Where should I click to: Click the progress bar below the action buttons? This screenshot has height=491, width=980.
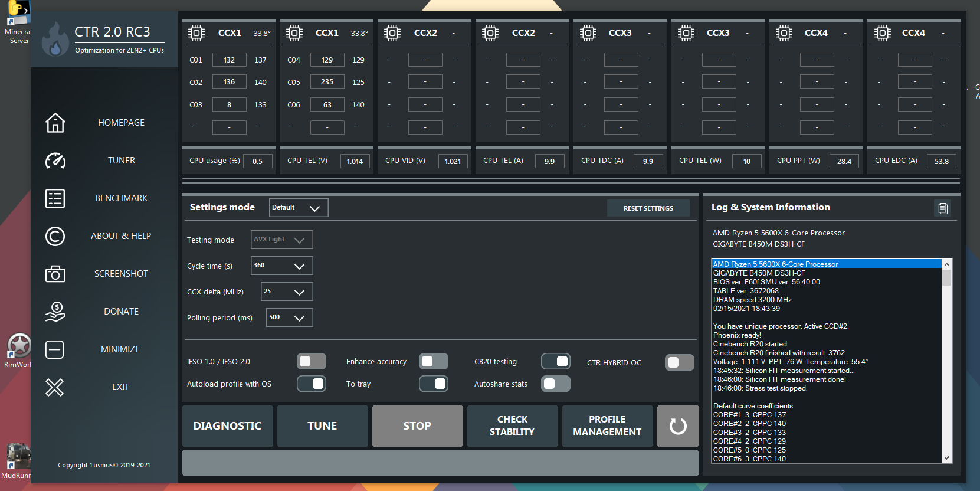pos(441,463)
